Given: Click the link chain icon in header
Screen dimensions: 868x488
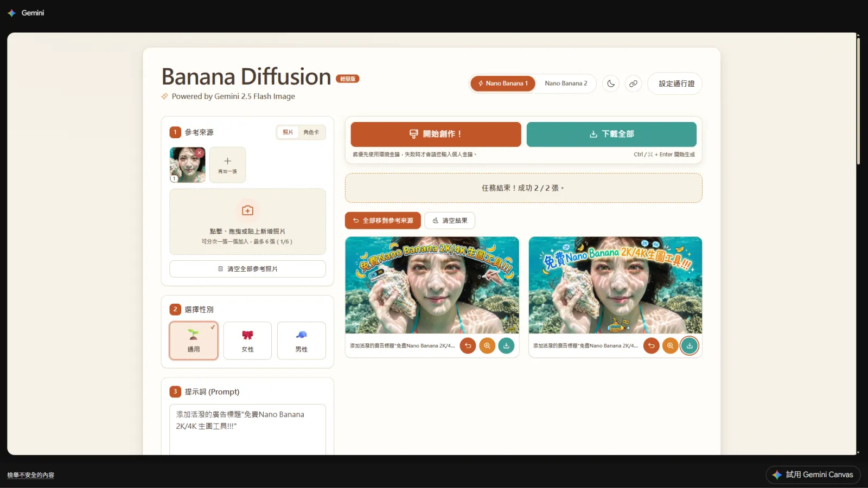Looking at the screenshot, I should (x=633, y=84).
